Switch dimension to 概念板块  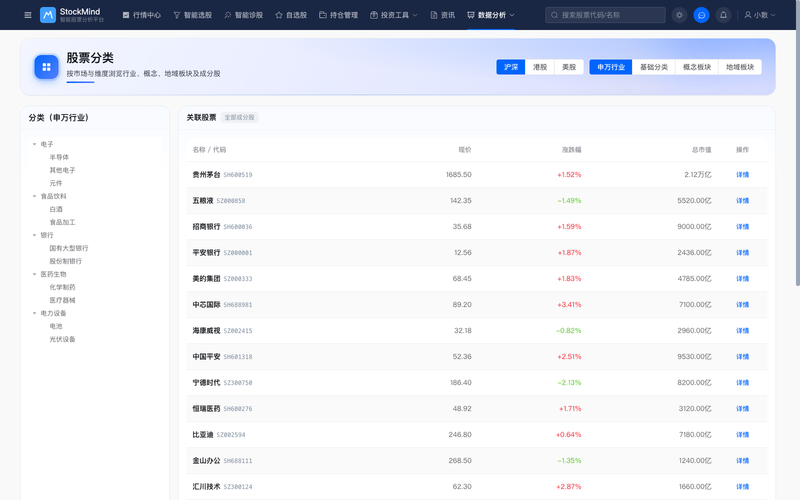[x=696, y=67]
